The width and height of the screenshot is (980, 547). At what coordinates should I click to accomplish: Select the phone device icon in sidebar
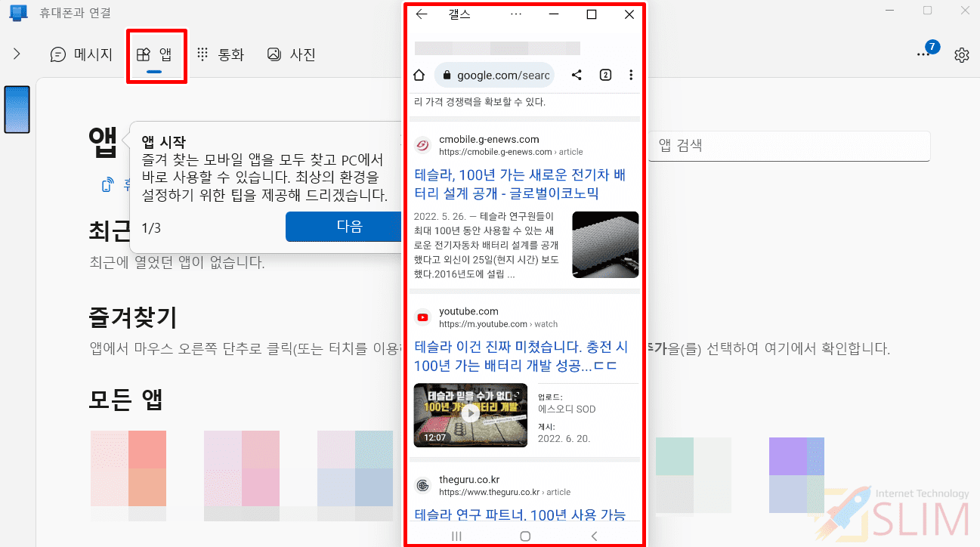point(17,110)
